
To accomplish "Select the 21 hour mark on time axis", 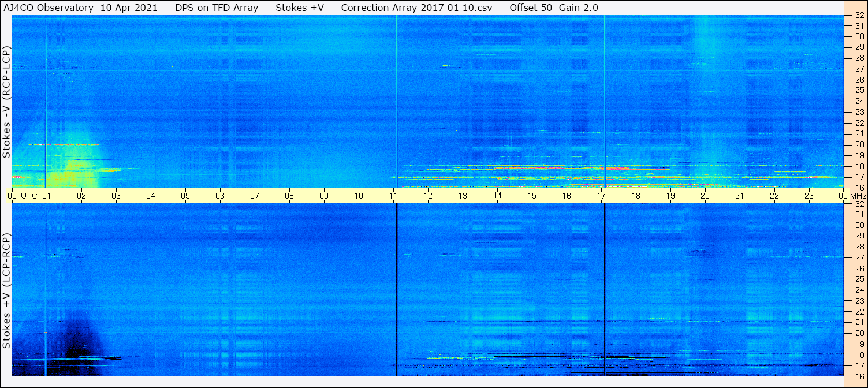I will pyautogui.click(x=740, y=196).
